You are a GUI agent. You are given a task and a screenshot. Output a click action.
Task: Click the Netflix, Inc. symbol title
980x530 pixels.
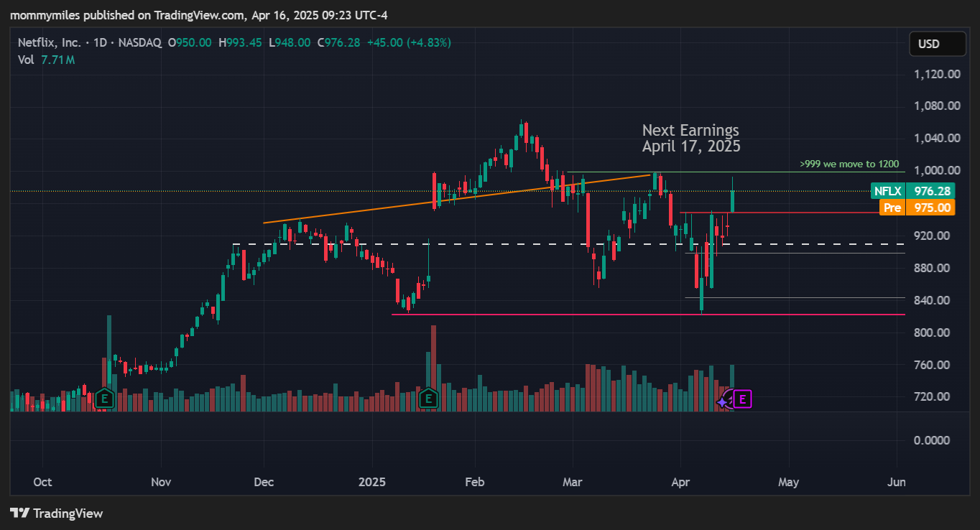[49, 43]
